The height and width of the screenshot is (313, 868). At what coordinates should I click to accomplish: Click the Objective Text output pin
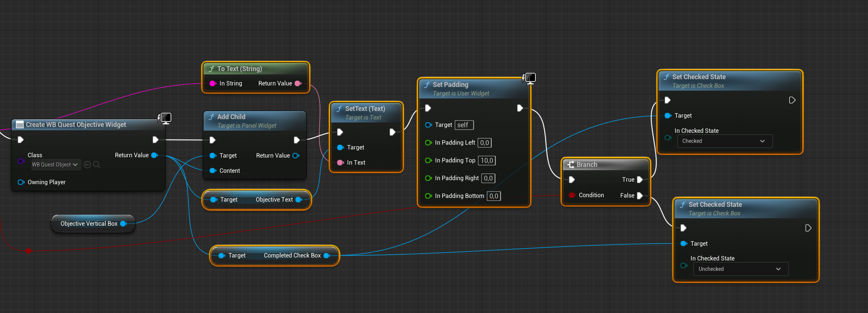299,200
